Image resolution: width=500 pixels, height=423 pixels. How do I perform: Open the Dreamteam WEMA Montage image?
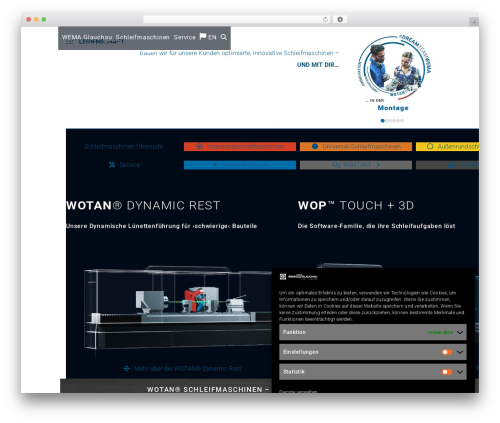click(394, 66)
